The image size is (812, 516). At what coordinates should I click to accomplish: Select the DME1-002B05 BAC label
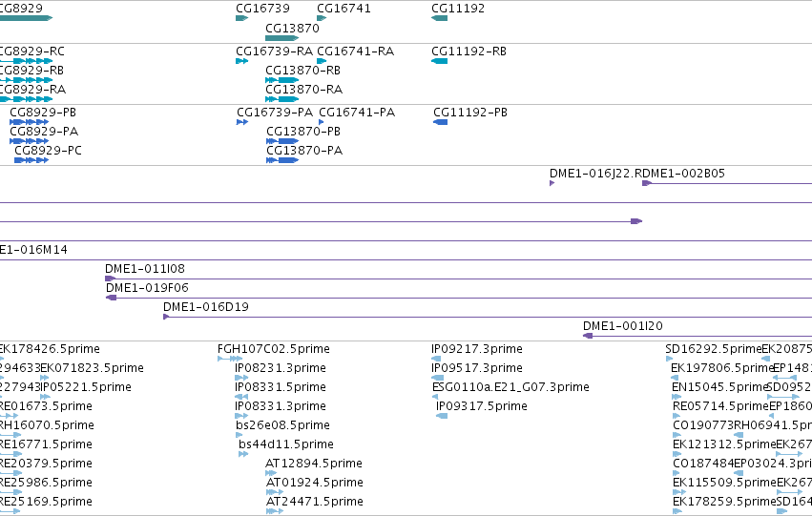click(x=683, y=174)
